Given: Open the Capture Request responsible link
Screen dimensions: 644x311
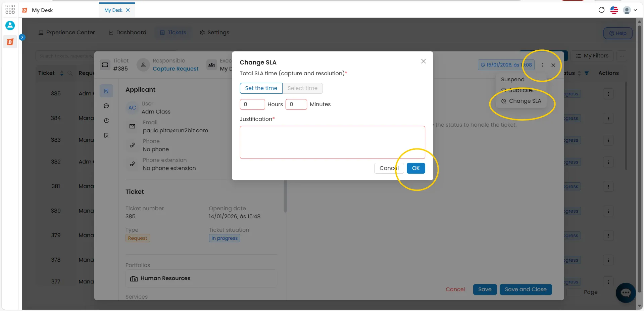Looking at the screenshot, I should 176,69.
